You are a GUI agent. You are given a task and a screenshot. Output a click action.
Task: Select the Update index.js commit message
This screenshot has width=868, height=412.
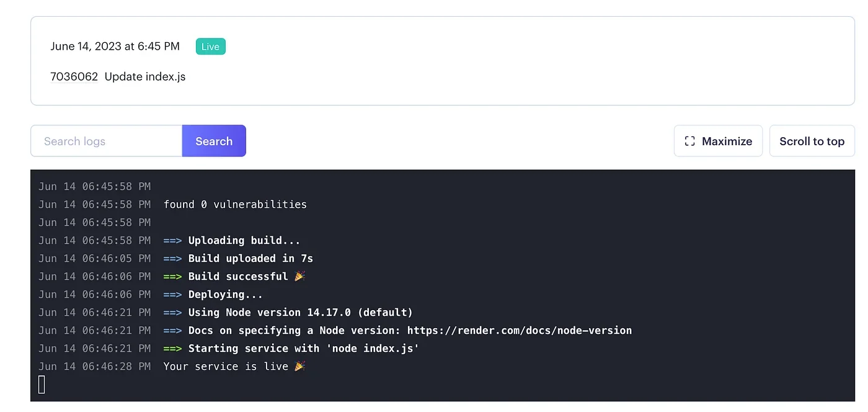click(x=145, y=77)
